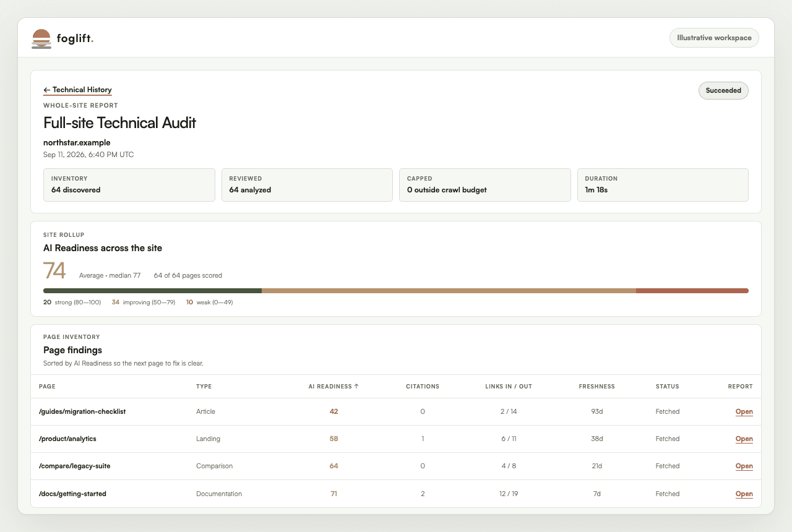The image size is (792, 532).
Task: Click the Page findings heading
Action: [72, 350]
